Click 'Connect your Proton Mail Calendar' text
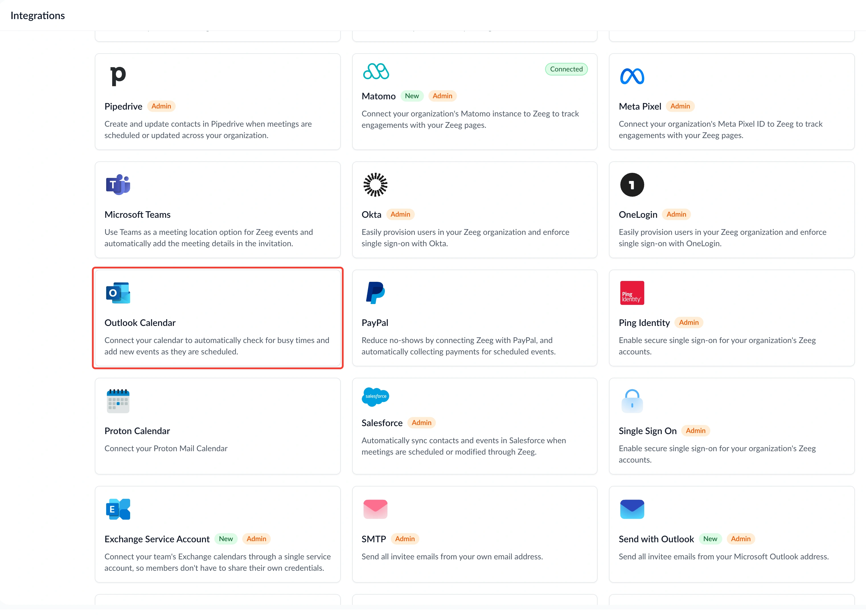This screenshot has height=616, width=866. [x=166, y=448]
